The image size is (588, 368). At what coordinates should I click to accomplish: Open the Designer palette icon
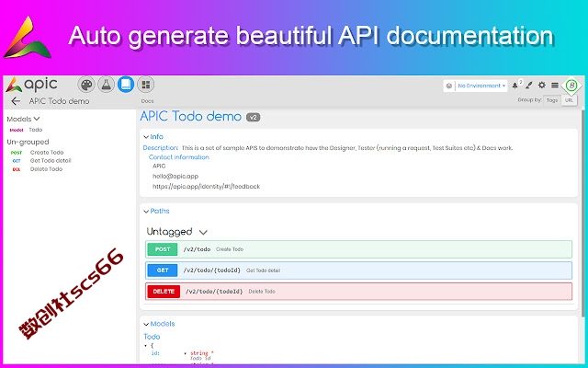point(86,85)
